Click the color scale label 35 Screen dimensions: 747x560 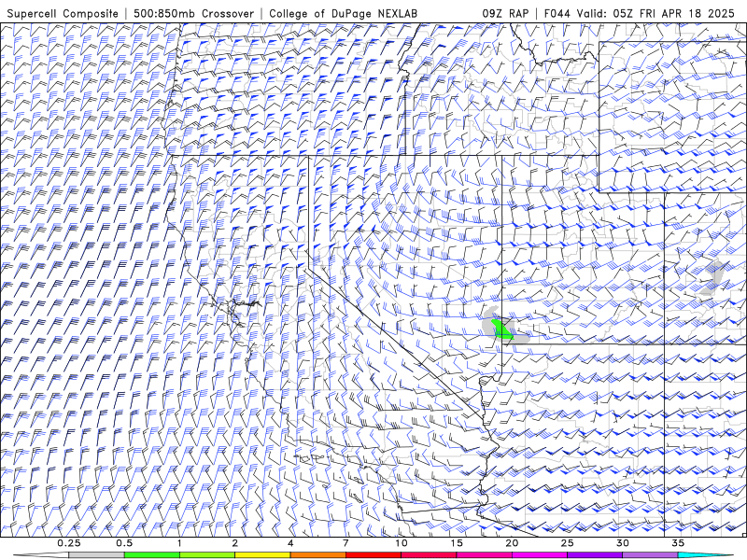[678, 543]
